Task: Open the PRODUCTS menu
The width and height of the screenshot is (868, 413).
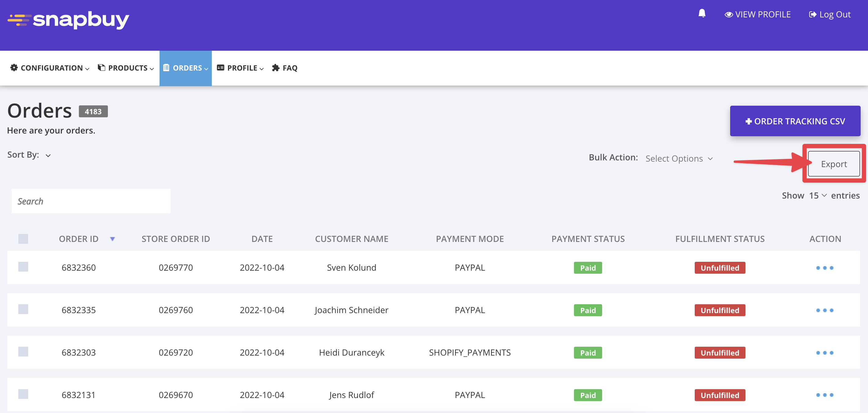Action: point(126,68)
